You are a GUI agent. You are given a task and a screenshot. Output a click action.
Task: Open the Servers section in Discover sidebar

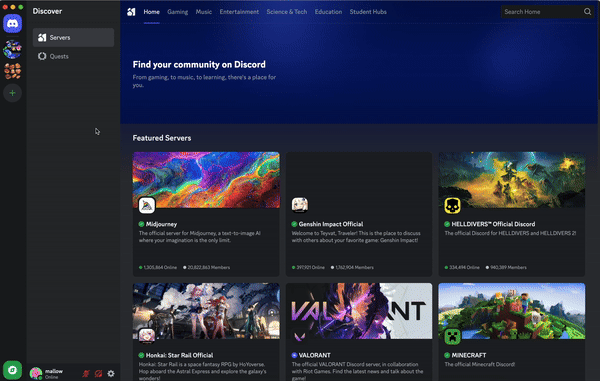73,37
